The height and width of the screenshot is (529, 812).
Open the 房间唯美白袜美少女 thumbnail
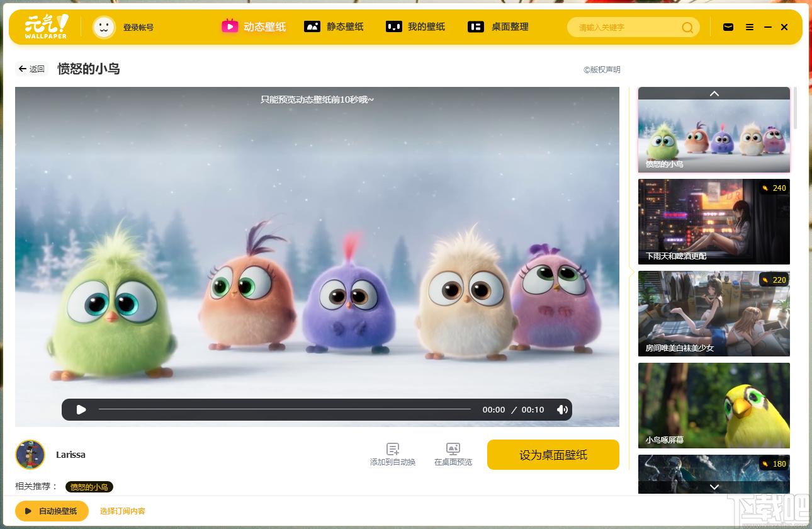[714, 314]
